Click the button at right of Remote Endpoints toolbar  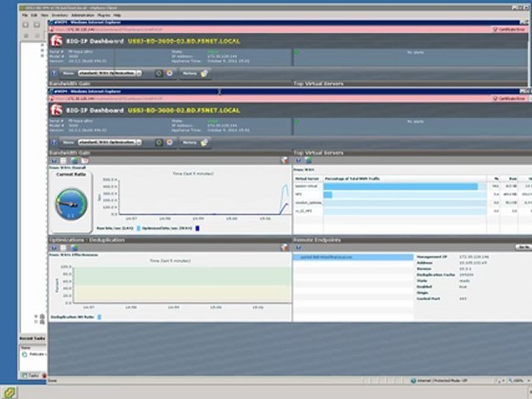(x=523, y=247)
